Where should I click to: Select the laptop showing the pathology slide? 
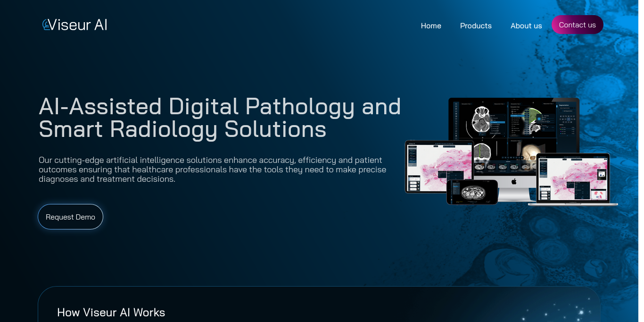click(573, 178)
